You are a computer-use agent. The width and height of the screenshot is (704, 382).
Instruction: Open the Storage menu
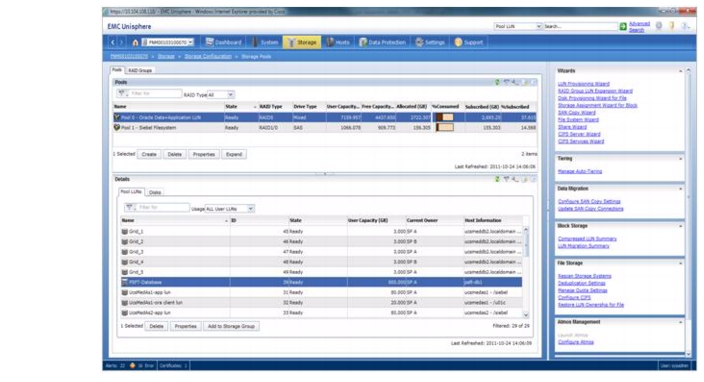(x=302, y=42)
